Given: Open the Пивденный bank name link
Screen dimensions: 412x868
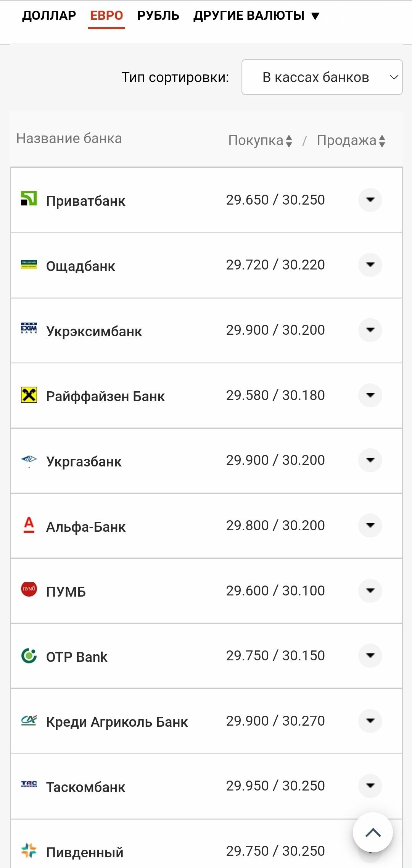Looking at the screenshot, I should click(85, 852).
